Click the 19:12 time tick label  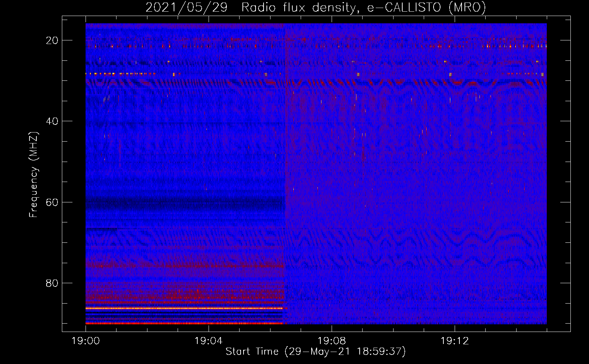[x=455, y=341]
